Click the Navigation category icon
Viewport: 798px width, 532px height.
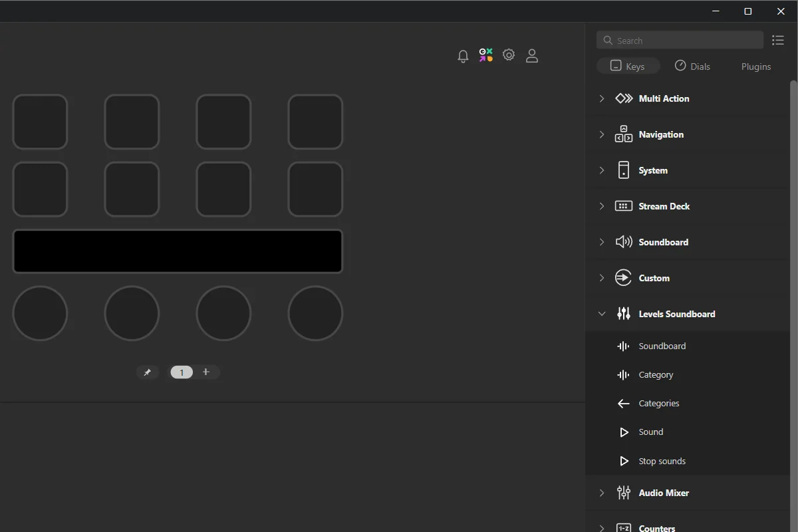pyautogui.click(x=624, y=134)
